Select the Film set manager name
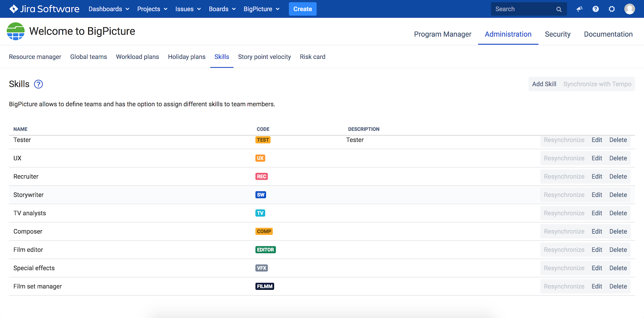The image size is (644, 318). [x=38, y=287]
